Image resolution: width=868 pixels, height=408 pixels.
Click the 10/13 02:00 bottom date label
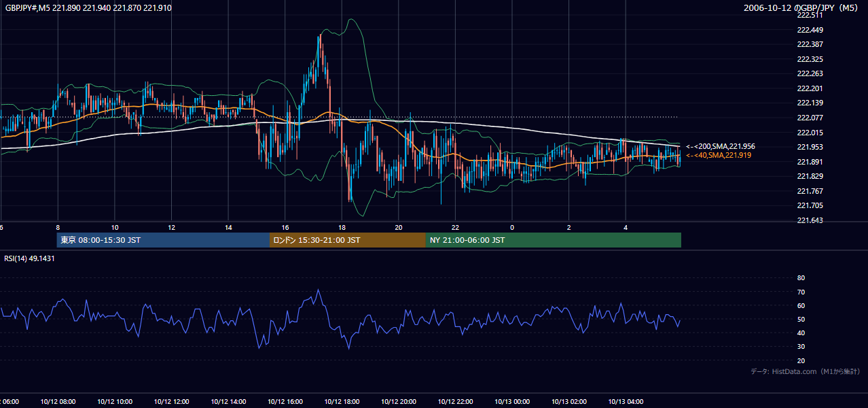tap(569, 402)
